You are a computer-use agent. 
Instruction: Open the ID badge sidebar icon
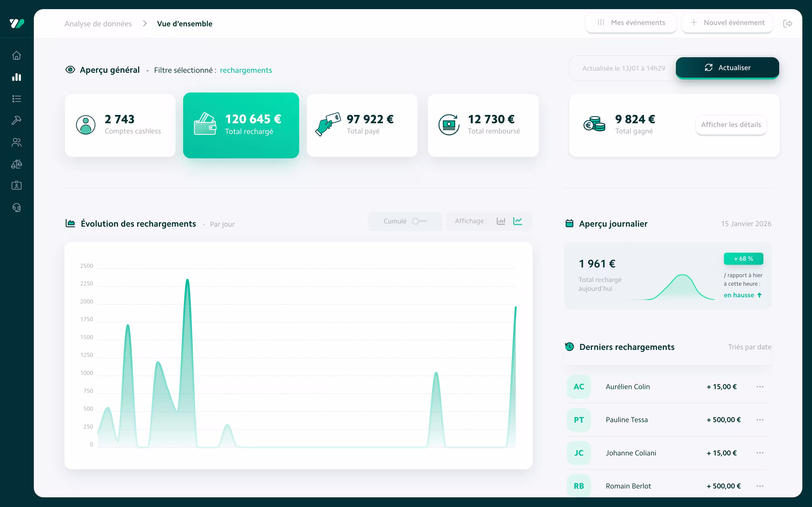[16, 186]
